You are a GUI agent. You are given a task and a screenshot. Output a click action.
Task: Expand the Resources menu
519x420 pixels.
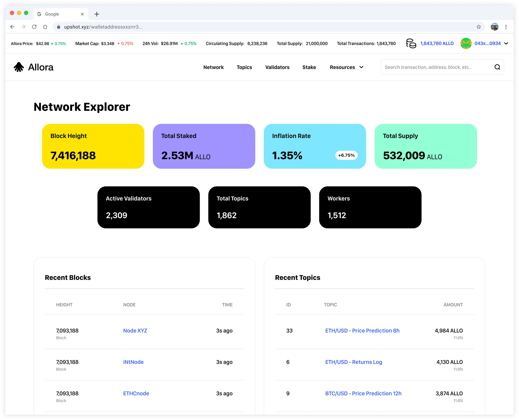click(x=346, y=67)
